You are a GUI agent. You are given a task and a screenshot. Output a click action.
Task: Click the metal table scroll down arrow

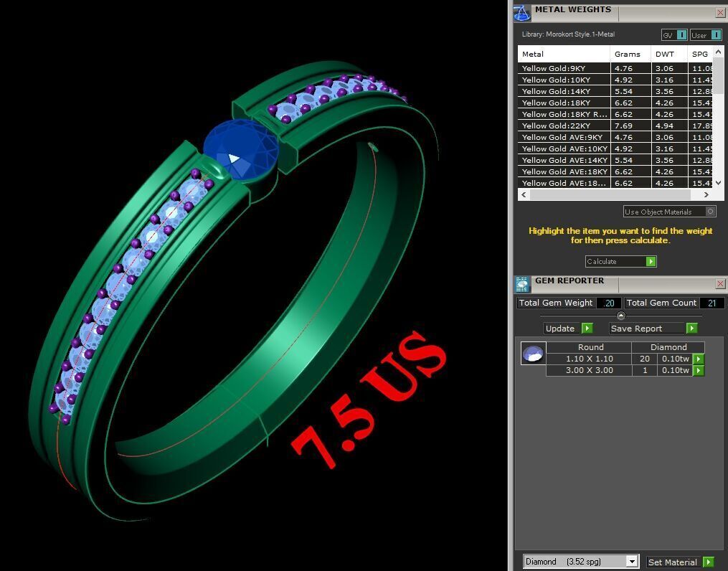(718, 183)
